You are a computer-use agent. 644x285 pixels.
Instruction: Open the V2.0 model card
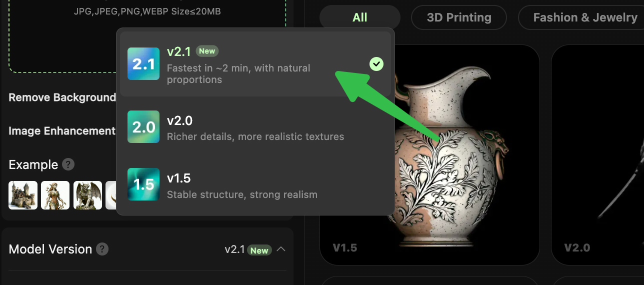597,155
